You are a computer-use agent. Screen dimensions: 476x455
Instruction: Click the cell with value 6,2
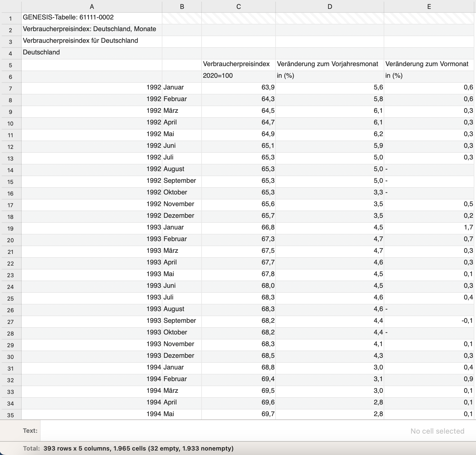pyautogui.click(x=330, y=134)
